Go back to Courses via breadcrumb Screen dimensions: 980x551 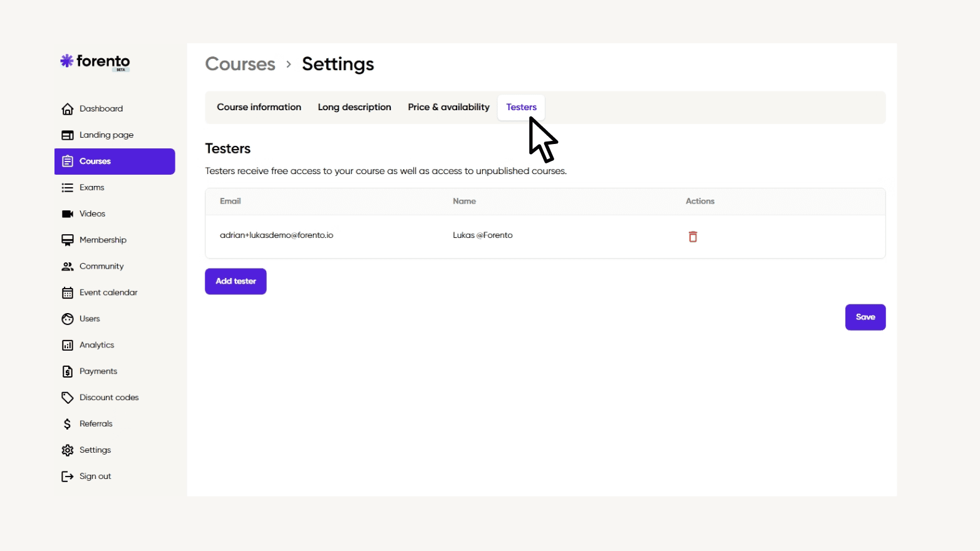pyautogui.click(x=240, y=64)
